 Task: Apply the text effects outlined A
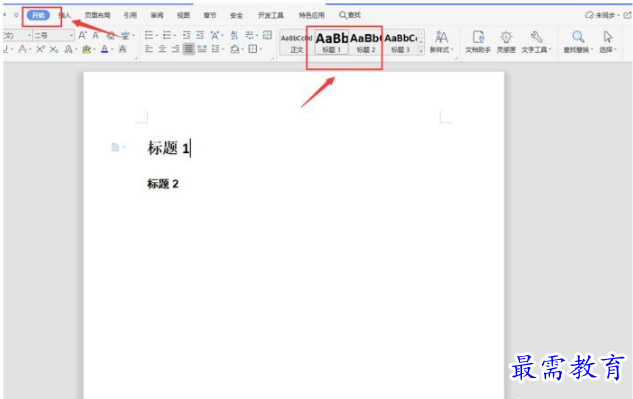click(68, 49)
